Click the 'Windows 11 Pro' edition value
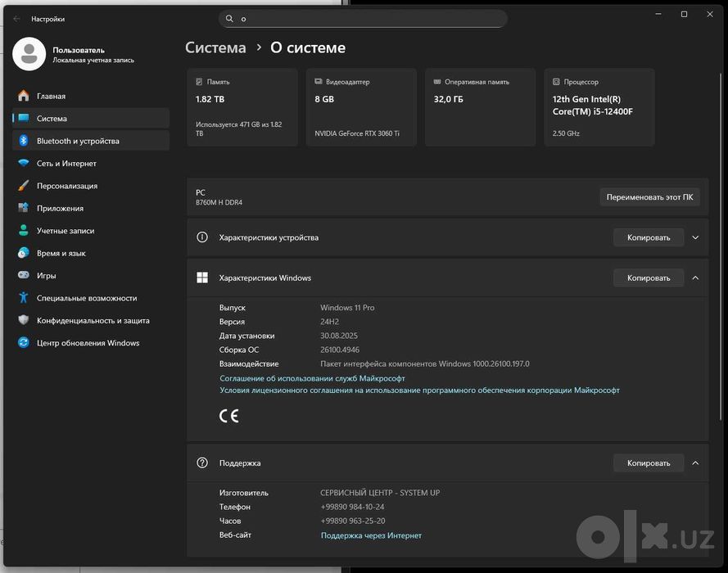Image resolution: width=728 pixels, height=573 pixels. click(x=347, y=308)
